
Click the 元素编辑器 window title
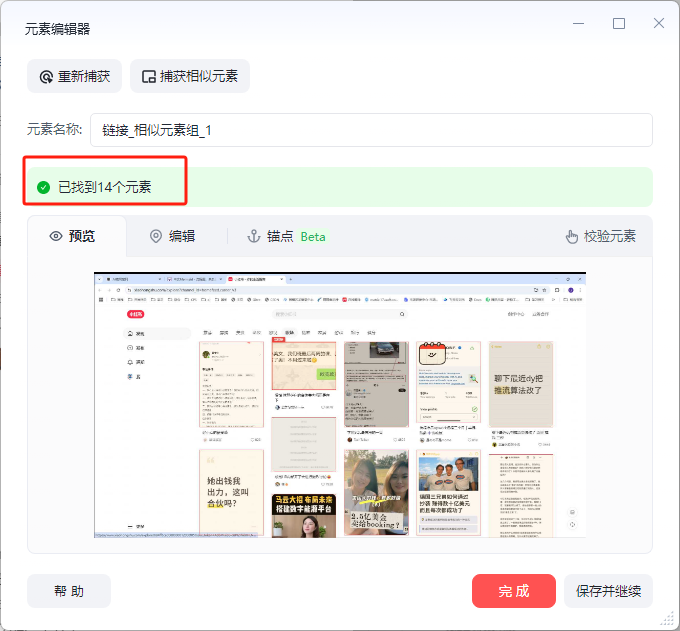pos(57,29)
